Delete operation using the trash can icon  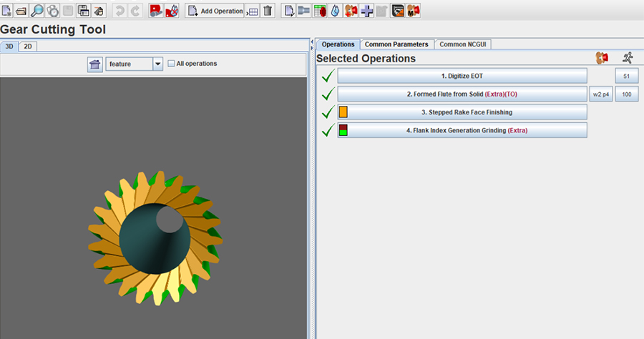tap(268, 11)
